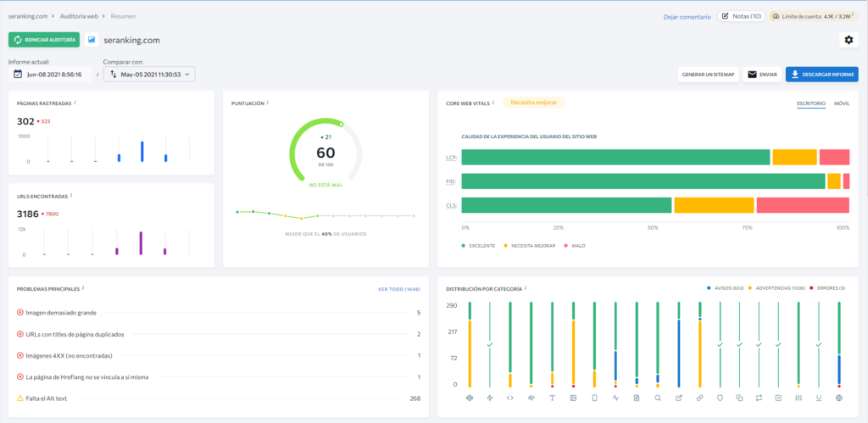This screenshot has width=868, height=423.
Task: Go to Auditoría web breadcrumb
Action: click(x=79, y=16)
